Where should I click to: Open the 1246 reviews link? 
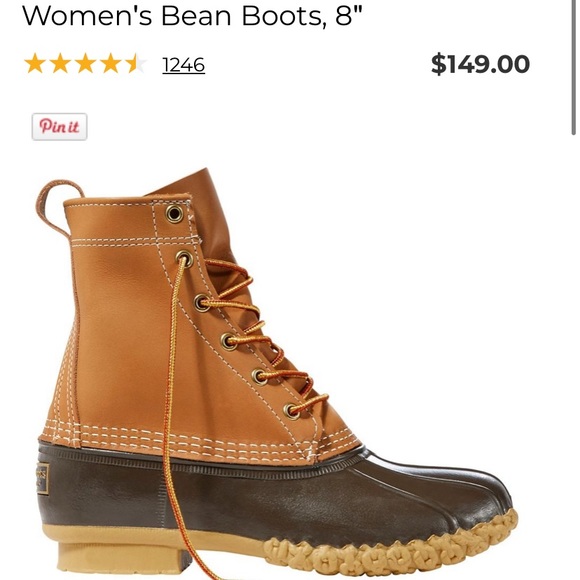tap(183, 65)
